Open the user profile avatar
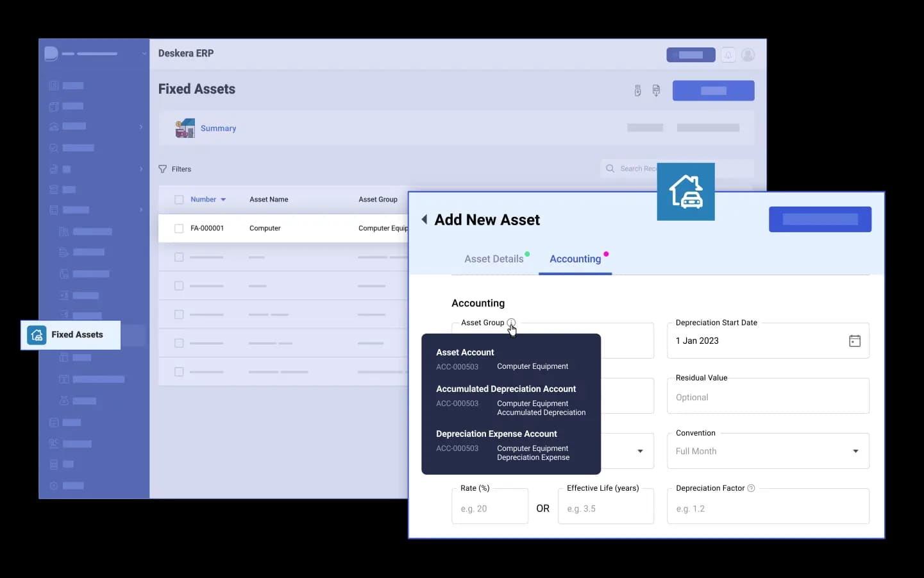This screenshot has width=924, height=578. [x=748, y=55]
